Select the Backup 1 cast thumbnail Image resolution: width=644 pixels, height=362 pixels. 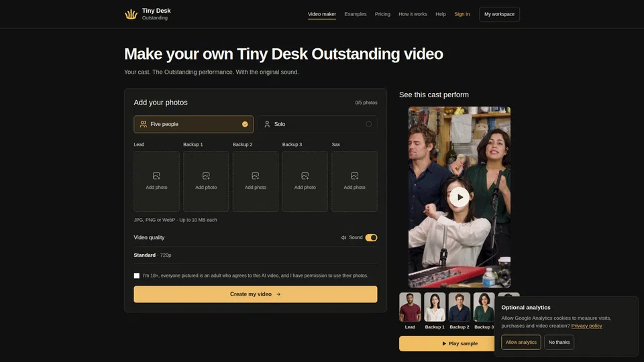pyautogui.click(x=435, y=307)
